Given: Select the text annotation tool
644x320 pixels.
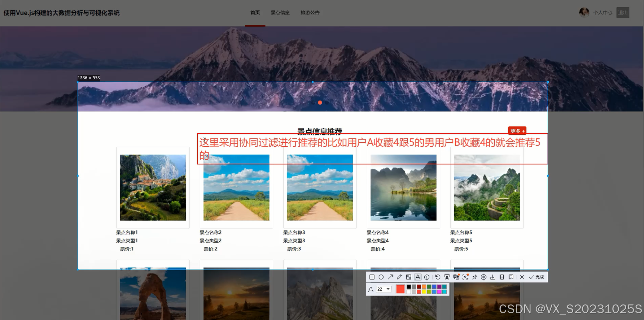Looking at the screenshot, I should click(x=418, y=277).
